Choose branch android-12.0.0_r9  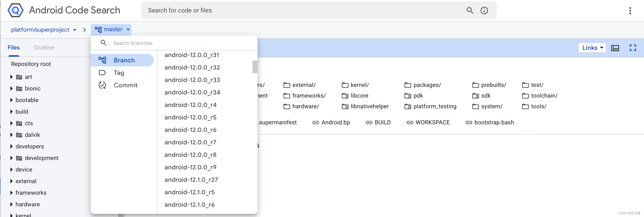tap(191, 167)
